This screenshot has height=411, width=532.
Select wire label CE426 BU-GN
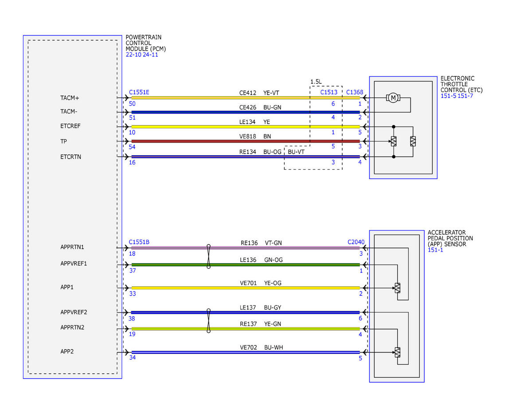(x=260, y=107)
